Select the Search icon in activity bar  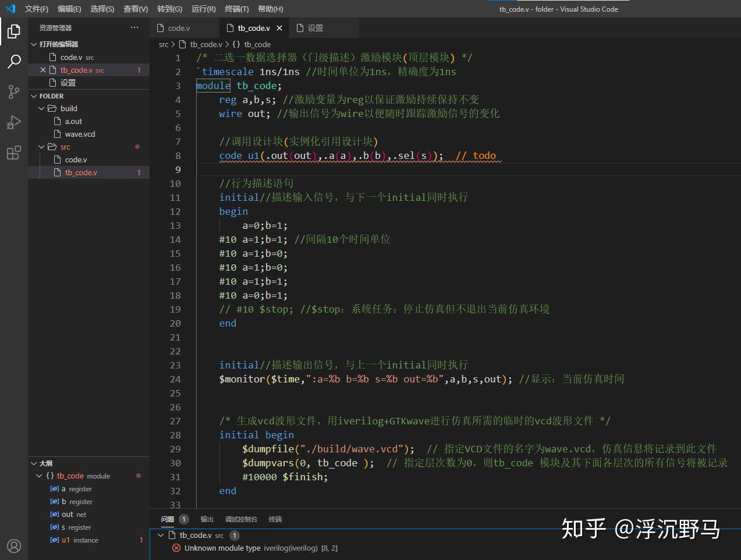[x=13, y=61]
